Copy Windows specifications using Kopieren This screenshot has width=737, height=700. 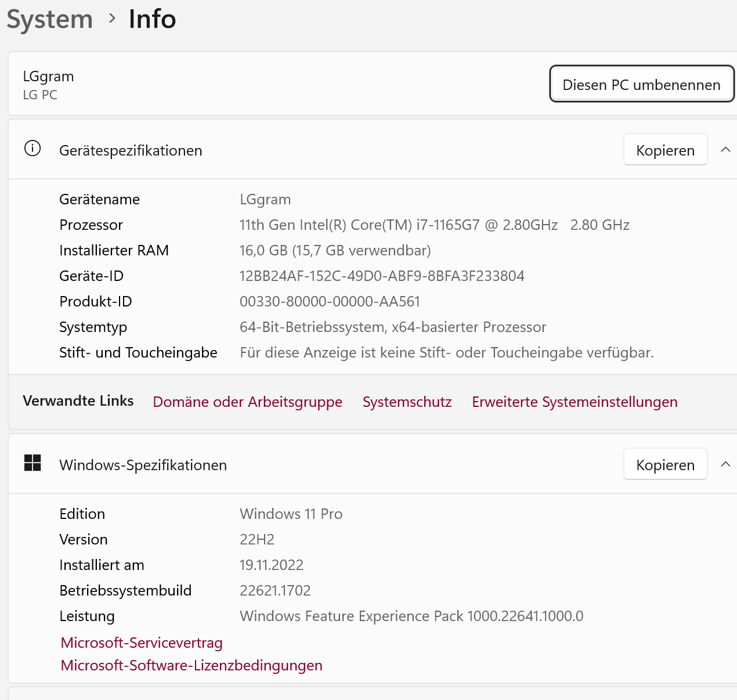pyautogui.click(x=665, y=465)
